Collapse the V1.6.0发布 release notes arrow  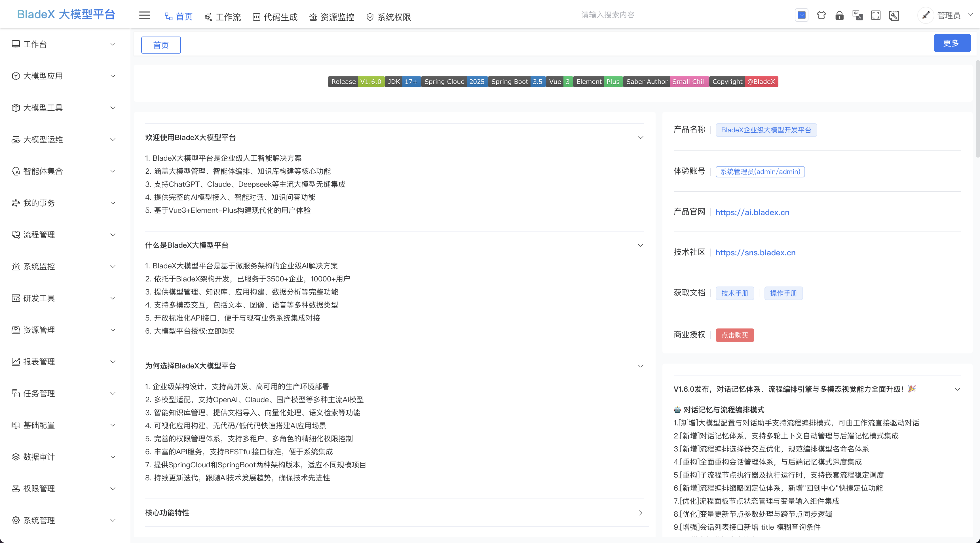[x=958, y=389]
